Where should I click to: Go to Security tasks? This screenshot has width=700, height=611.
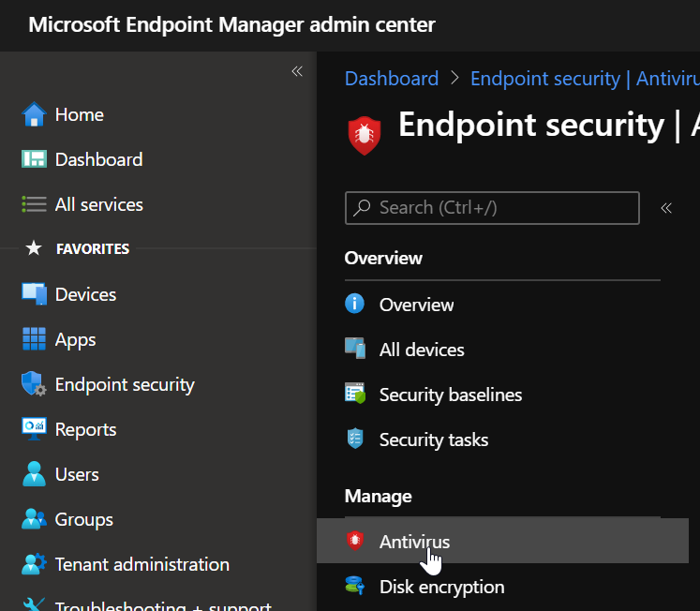(x=433, y=440)
